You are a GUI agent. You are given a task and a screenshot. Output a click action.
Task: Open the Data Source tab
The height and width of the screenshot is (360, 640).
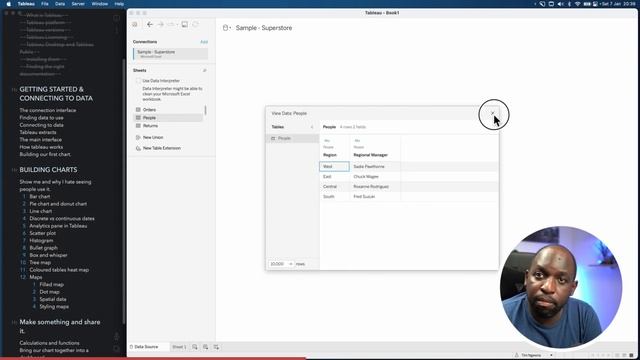point(146,347)
